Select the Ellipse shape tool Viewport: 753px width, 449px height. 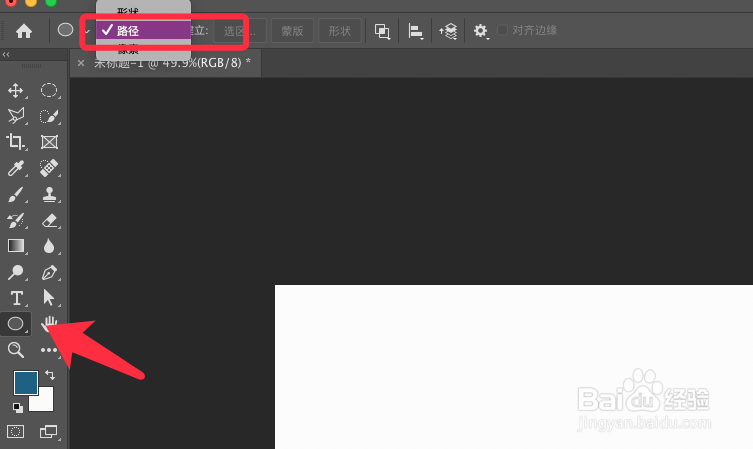[x=15, y=324]
